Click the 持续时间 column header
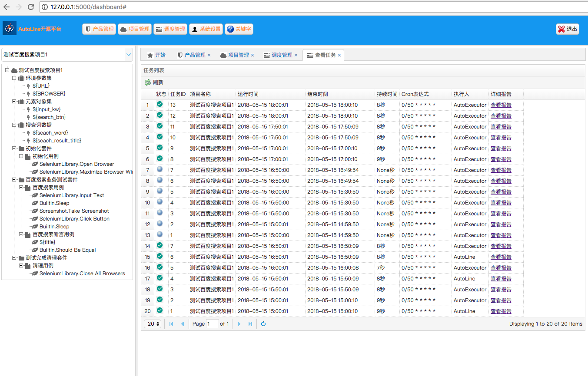Image resolution: width=588 pixels, height=376 pixels. click(x=387, y=94)
